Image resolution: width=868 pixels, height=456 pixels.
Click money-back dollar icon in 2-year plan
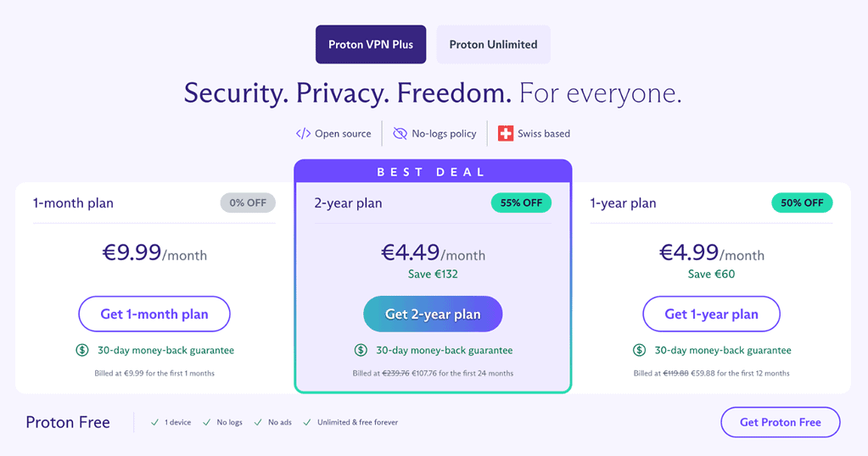point(361,350)
